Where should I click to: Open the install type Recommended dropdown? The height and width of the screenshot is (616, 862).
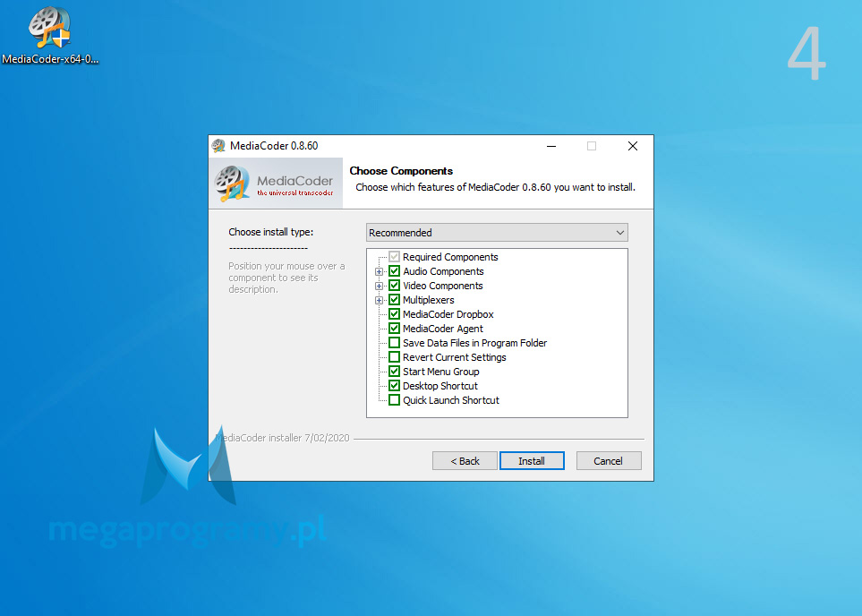click(x=497, y=233)
